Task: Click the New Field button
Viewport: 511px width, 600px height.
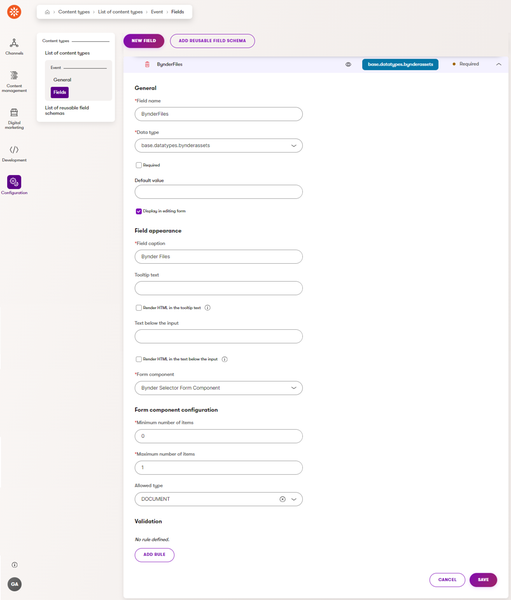Action: point(144,41)
